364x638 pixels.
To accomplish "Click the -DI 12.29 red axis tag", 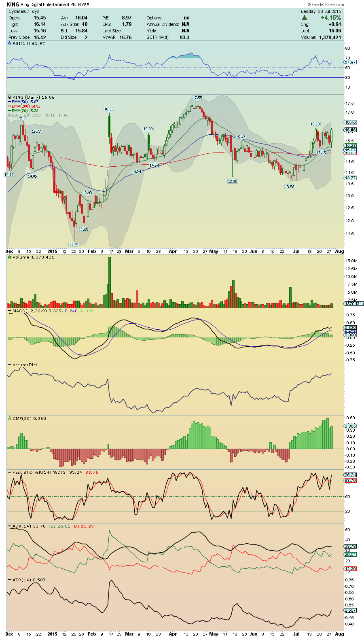I will point(350,568).
